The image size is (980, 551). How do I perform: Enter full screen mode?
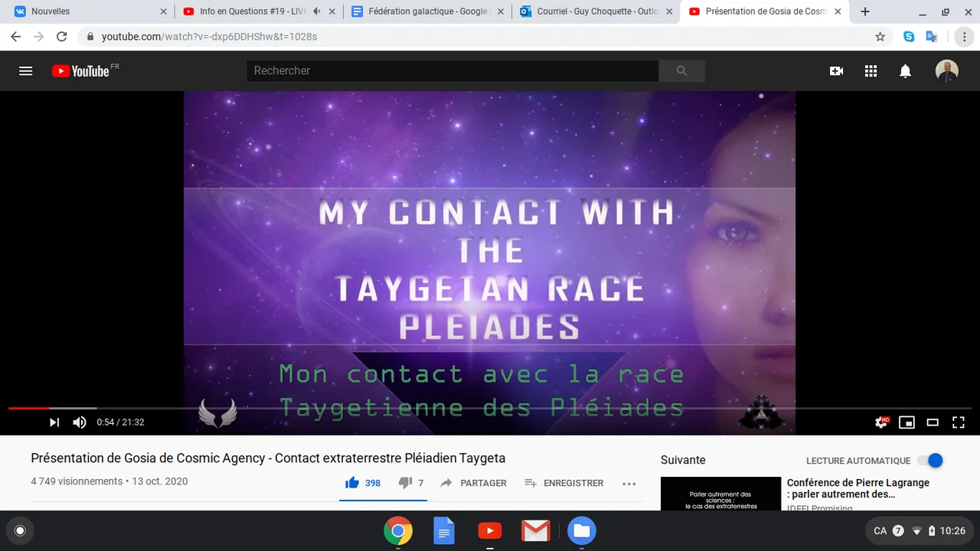[x=959, y=422]
